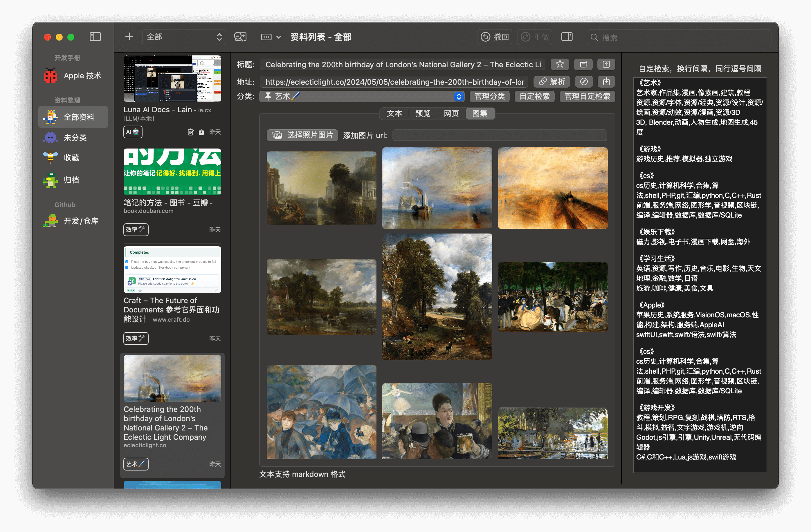Click the search magnifier icon
This screenshot has height=532, width=811.
click(594, 37)
